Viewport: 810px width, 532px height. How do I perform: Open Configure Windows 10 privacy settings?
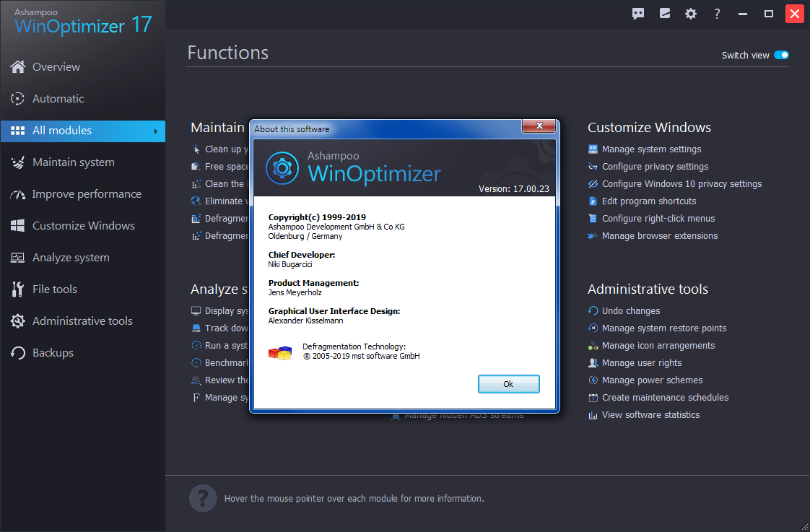pos(681,184)
